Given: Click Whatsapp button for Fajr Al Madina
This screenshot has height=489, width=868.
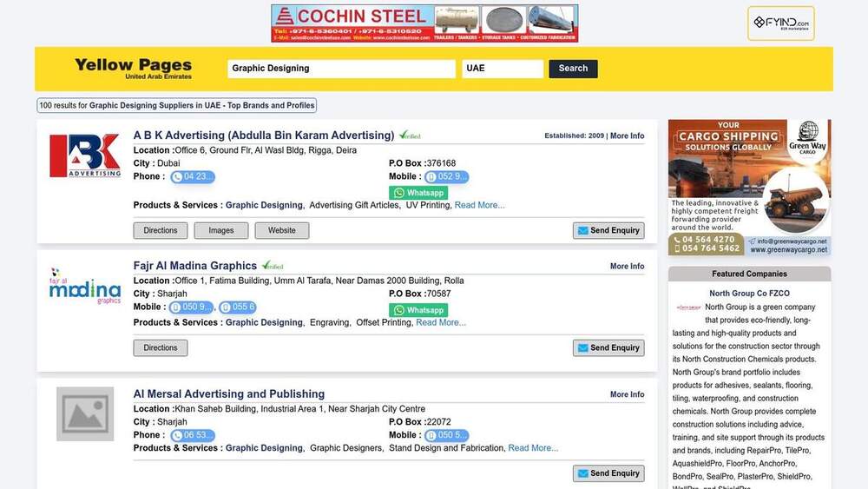Looking at the screenshot, I should (418, 310).
